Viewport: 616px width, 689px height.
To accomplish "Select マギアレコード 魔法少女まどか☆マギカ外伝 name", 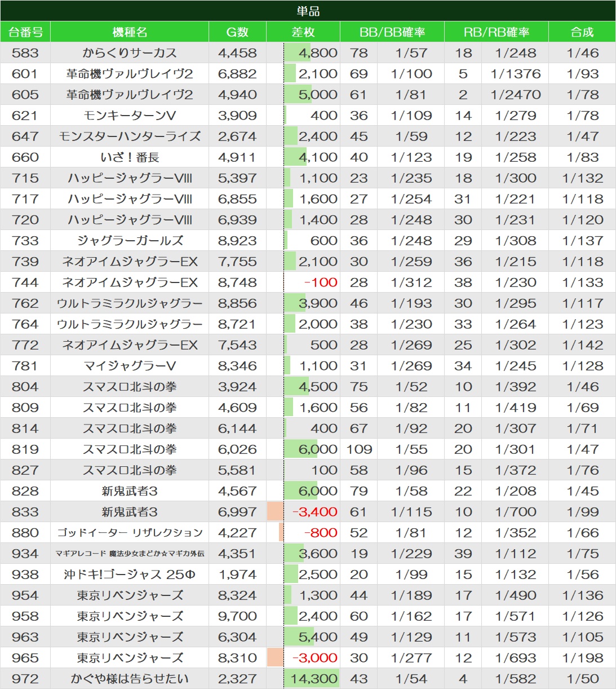I will click(130, 554).
